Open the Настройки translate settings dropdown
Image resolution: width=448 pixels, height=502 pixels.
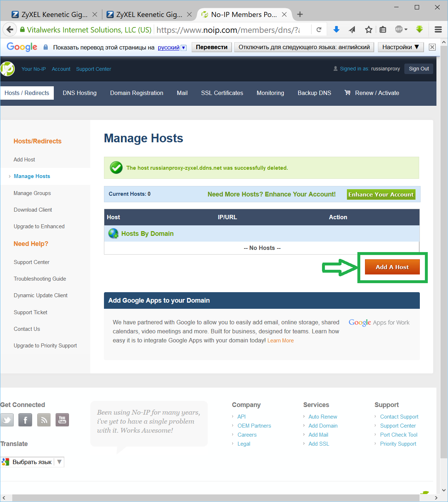pos(401,47)
